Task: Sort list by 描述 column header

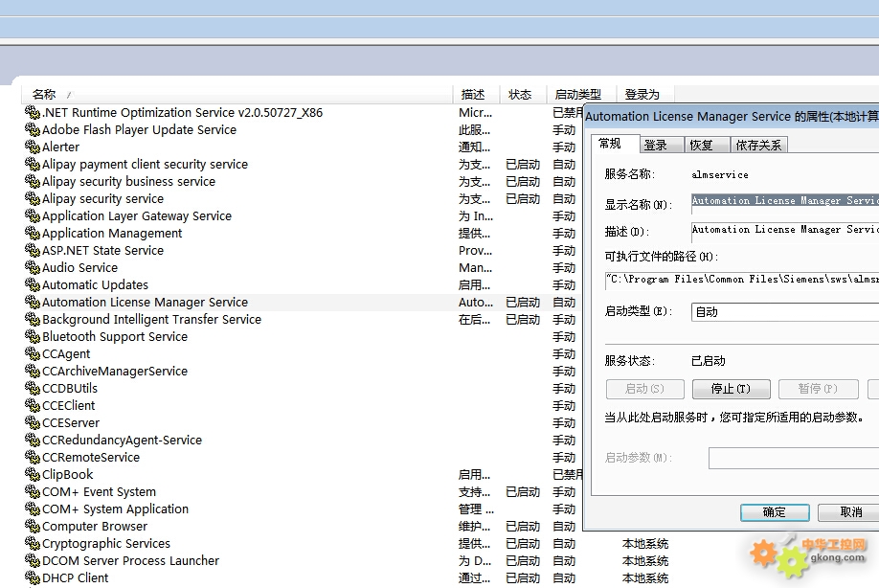Action: [x=476, y=94]
